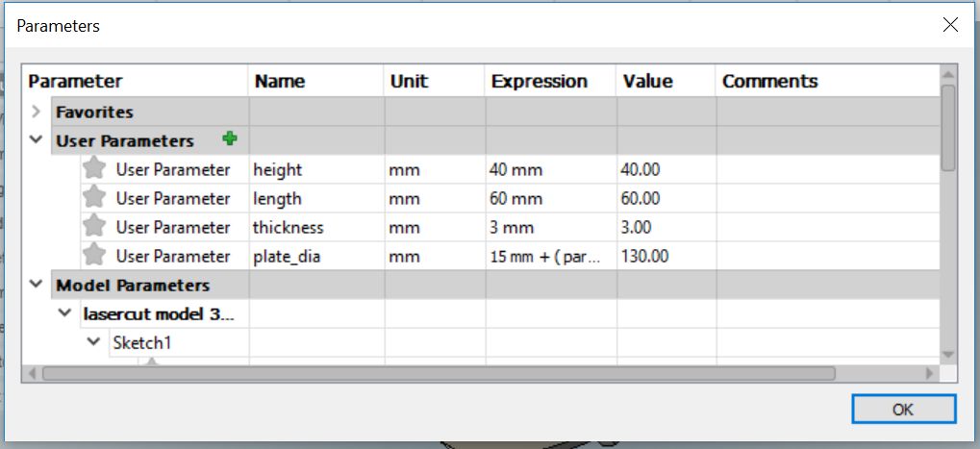Click the vertical scrollbar thumb
Image resolution: width=980 pixels, height=449 pixels.
[x=948, y=128]
